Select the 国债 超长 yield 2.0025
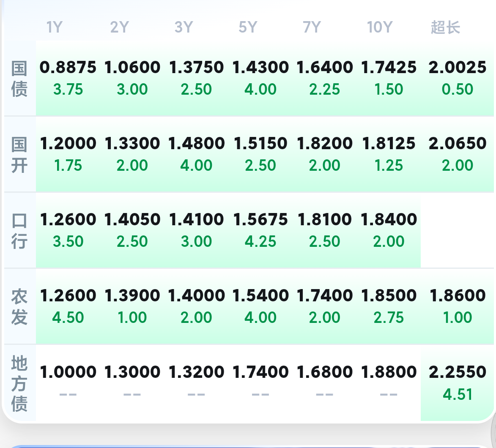 pyautogui.click(x=458, y=67)
